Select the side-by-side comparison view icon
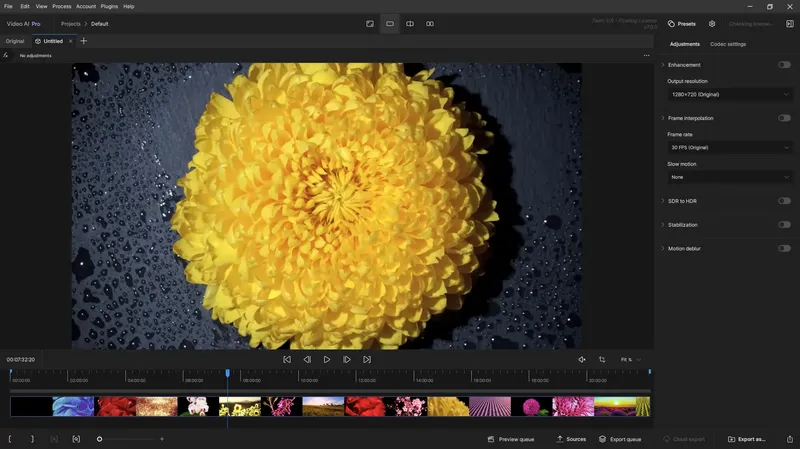This screenshot has width=800, height=449. (430, 23)
